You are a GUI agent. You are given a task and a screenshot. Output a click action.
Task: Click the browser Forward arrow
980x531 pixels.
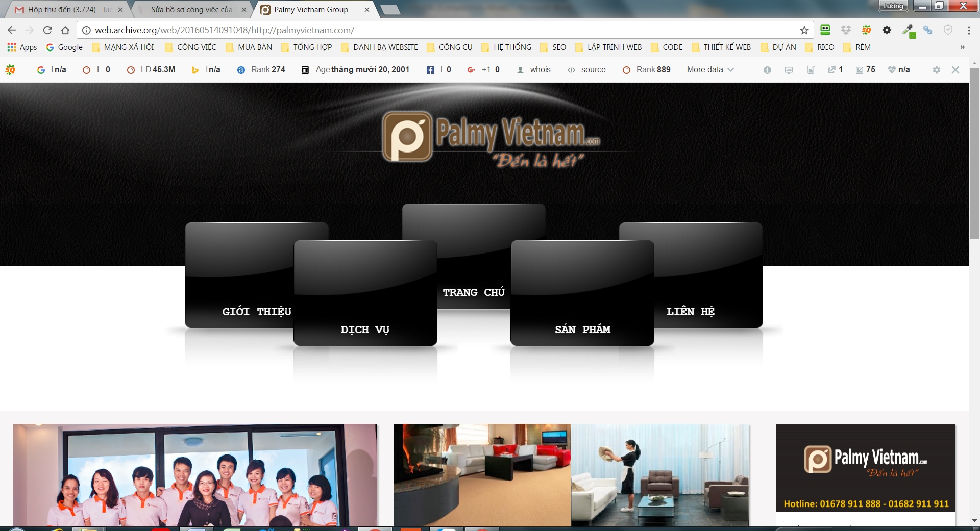point(30,30)
